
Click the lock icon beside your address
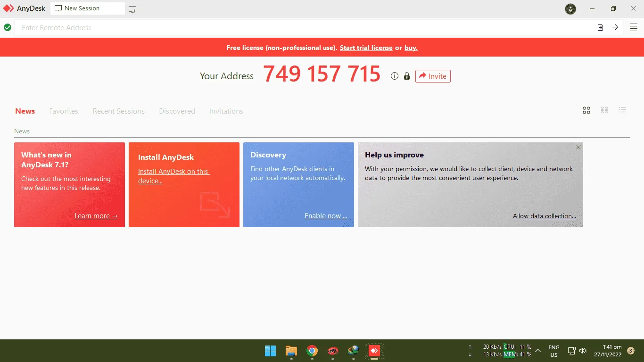click(x=407, y=76)
